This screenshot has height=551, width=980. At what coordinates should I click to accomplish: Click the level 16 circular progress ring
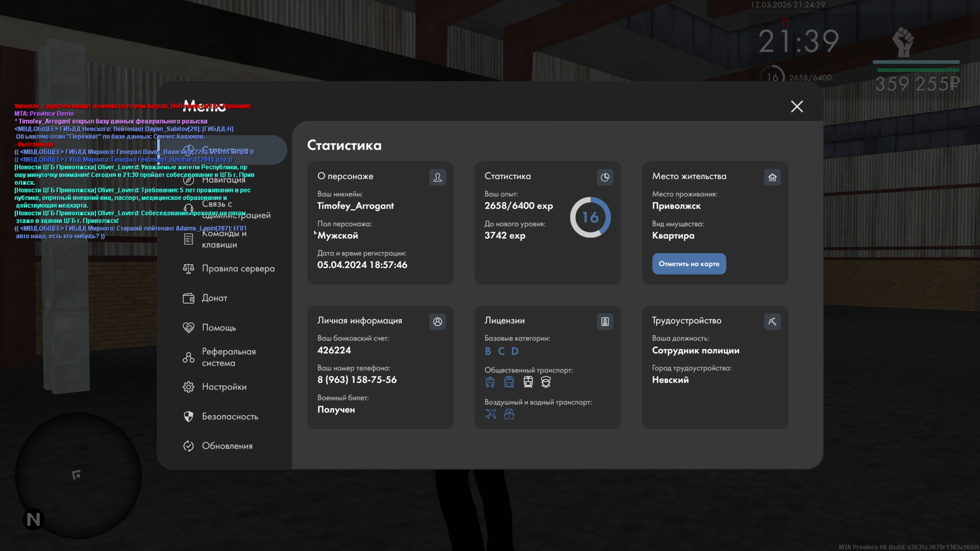590,217
